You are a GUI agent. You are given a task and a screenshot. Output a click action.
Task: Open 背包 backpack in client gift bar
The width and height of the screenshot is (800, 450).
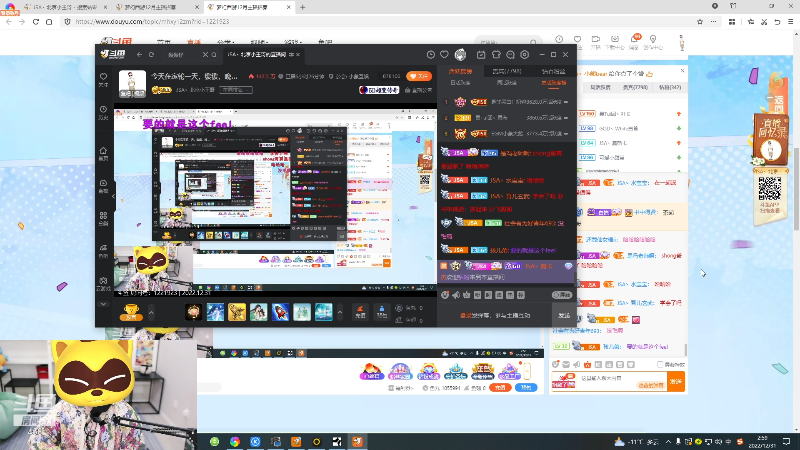click(x=382, y=312)
